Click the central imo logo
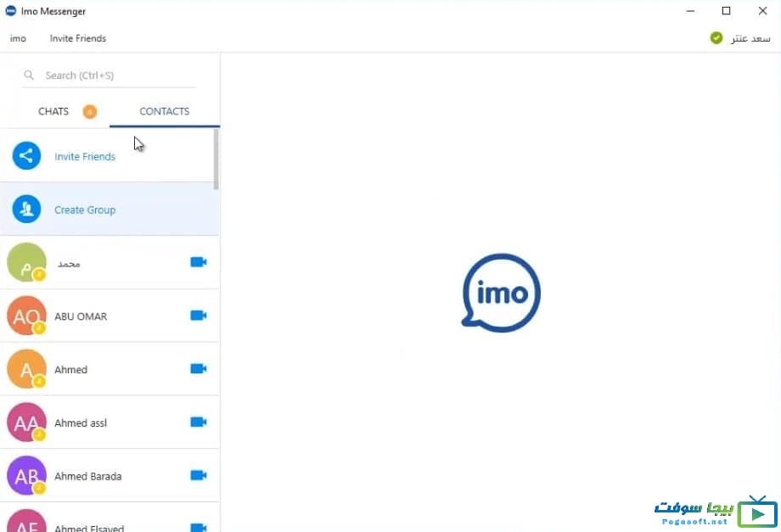This screenshot has height=532, width=781. (501, 293)
